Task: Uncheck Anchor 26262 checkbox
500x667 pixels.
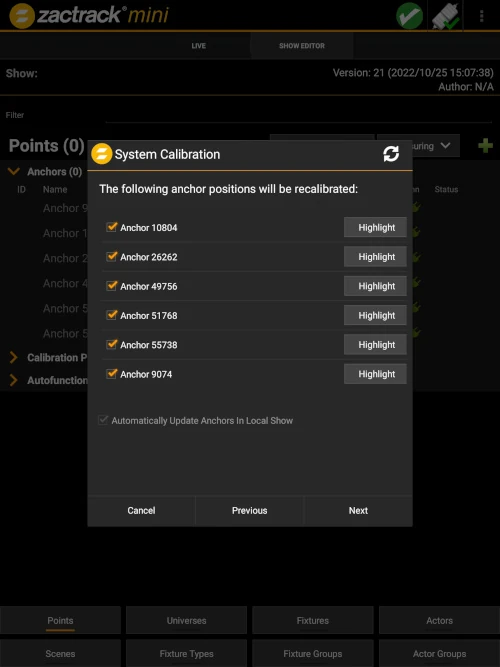Action: pos(111,256)
